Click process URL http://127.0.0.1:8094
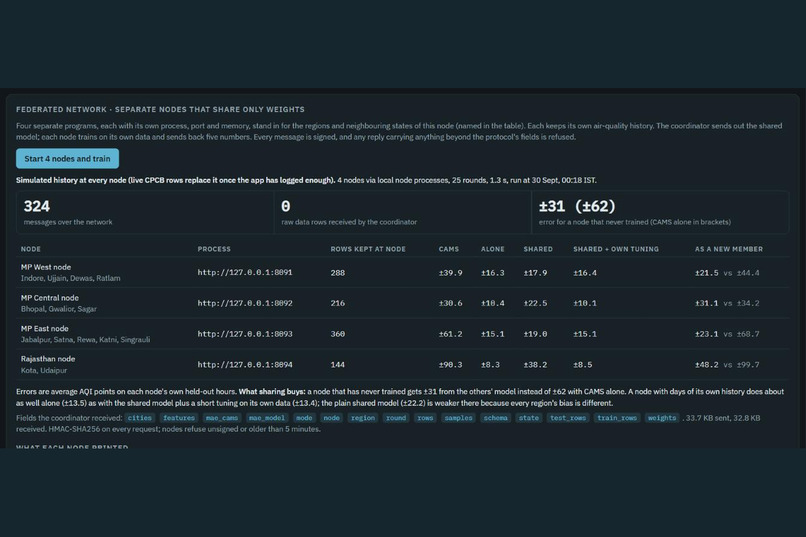806x537 pixels. point(245,365)
